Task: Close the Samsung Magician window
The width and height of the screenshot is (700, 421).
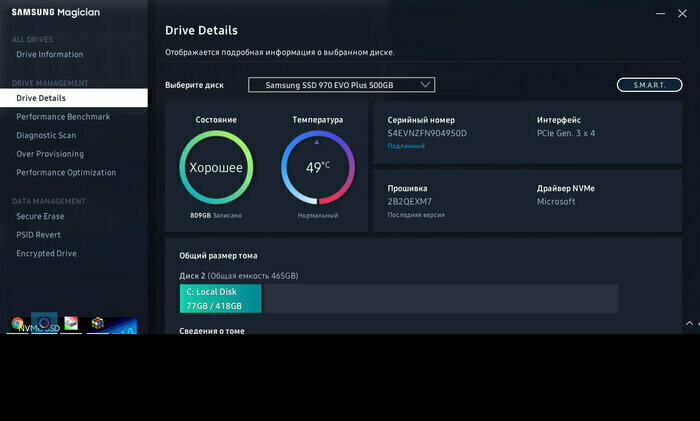Action: pyautogui.click(x=682, y=13)
